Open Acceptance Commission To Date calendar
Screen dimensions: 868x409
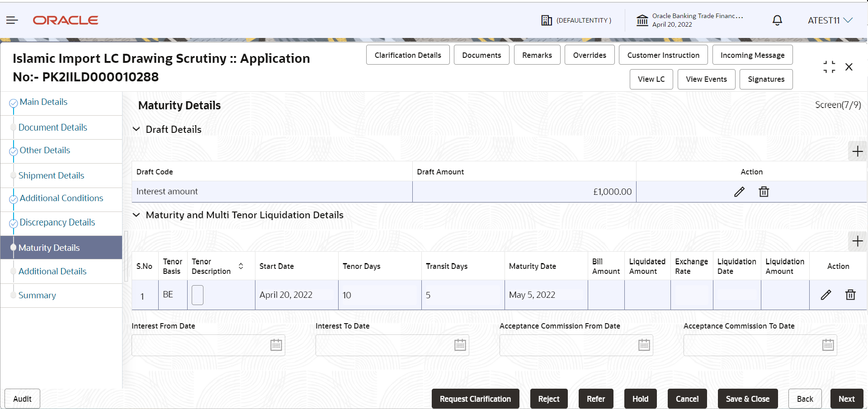[x=828, y=345]
